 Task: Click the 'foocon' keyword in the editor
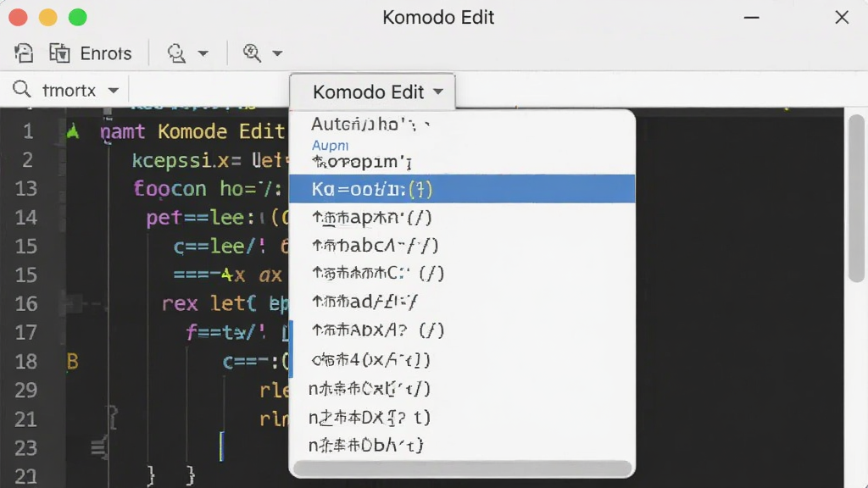pyautogui.click(x=170, y=189)
